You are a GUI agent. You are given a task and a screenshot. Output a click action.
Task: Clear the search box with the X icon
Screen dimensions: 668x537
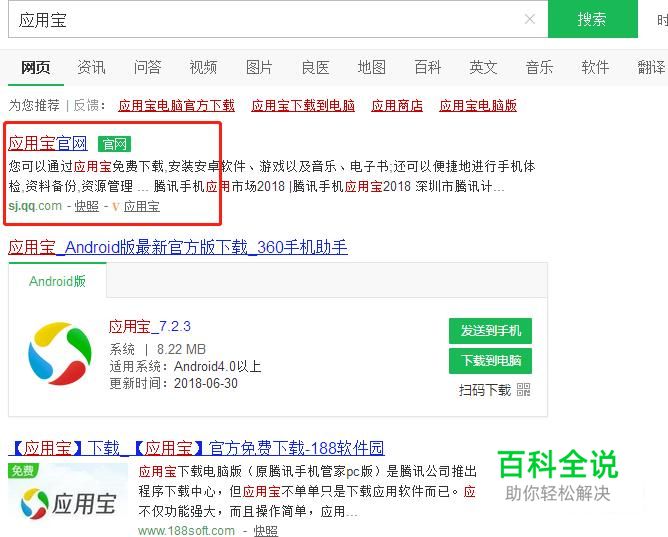530,19
